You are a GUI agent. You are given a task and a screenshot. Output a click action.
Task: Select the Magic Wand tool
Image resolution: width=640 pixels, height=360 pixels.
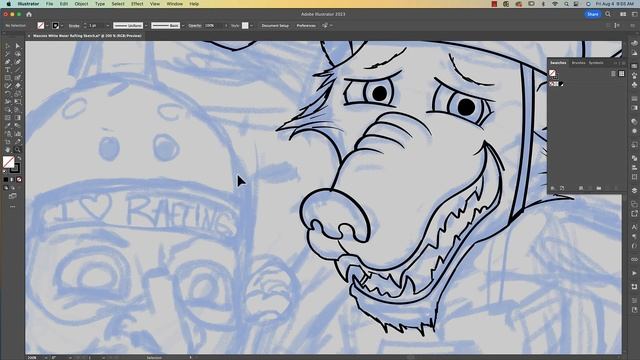[7, 54]
